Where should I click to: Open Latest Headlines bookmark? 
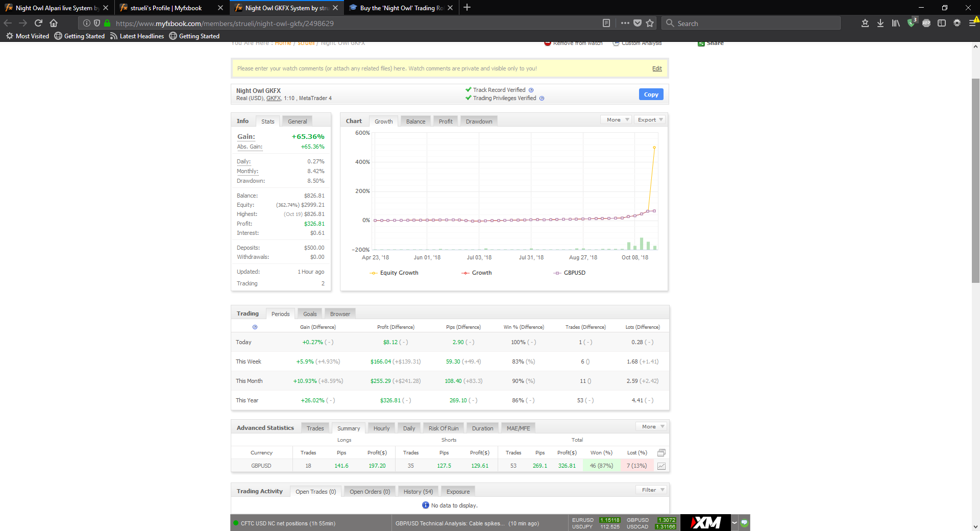pos(137,36)
